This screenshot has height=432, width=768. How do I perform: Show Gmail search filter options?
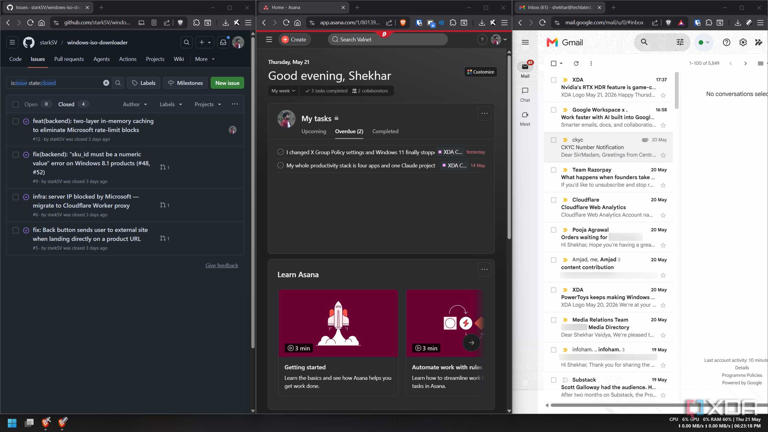(x=680, y=43)
